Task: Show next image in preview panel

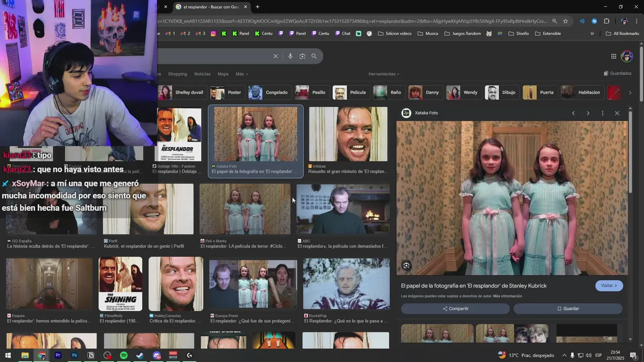Action: [588, 113]
